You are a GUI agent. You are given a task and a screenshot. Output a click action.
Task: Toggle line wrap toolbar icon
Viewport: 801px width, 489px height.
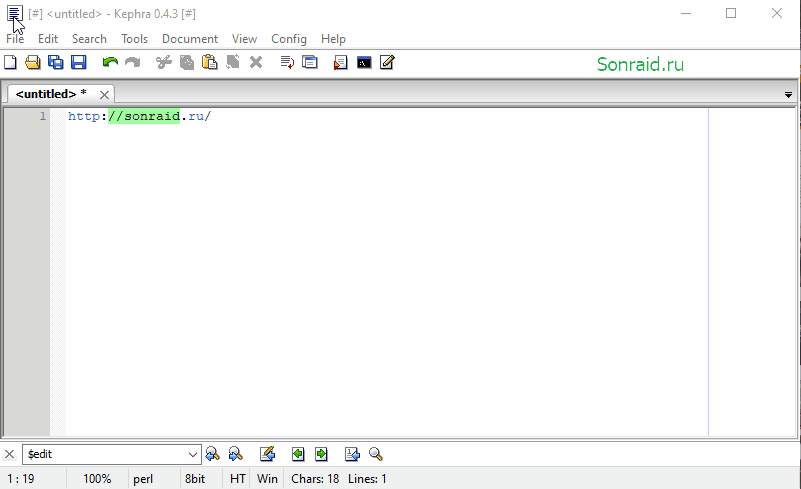coord(287,62)
